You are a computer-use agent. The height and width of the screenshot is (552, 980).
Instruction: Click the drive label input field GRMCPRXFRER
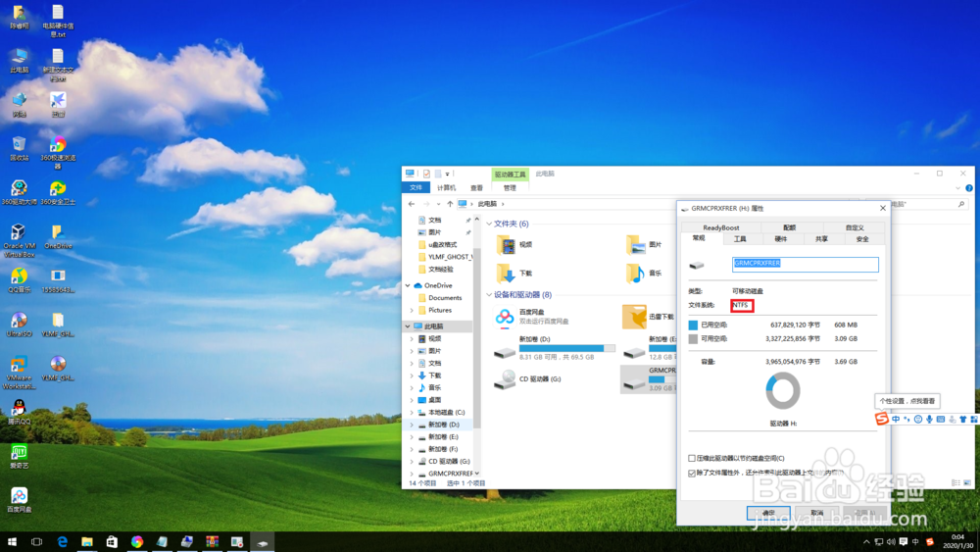(805, 265)
